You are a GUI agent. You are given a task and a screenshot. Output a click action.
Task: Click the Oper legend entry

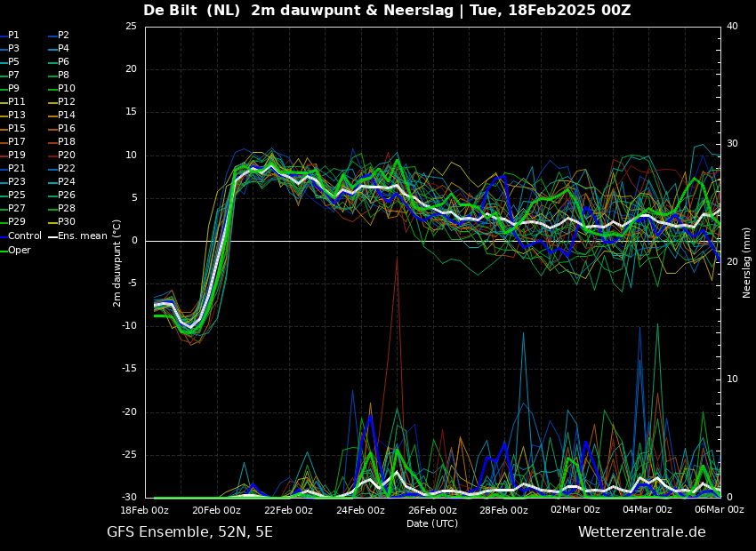[x=15, y=250]
